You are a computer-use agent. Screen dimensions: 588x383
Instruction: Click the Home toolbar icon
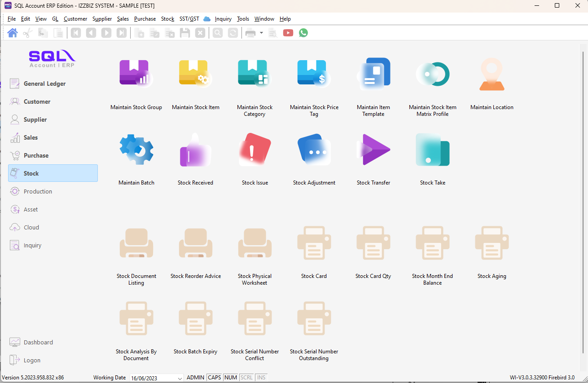click(13, 33)
